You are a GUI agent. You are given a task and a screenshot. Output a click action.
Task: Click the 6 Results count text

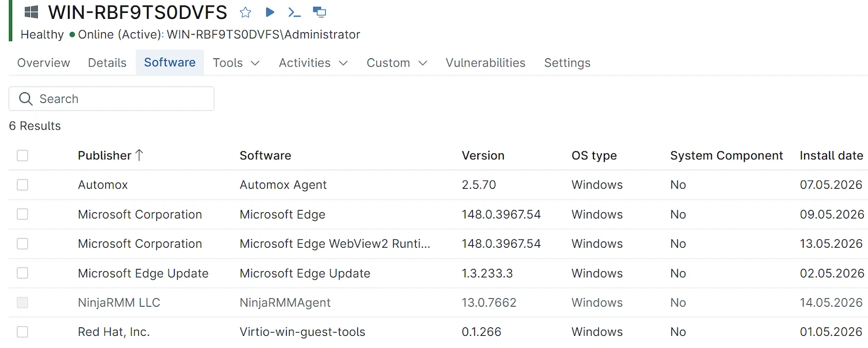[x=35, y=126]
